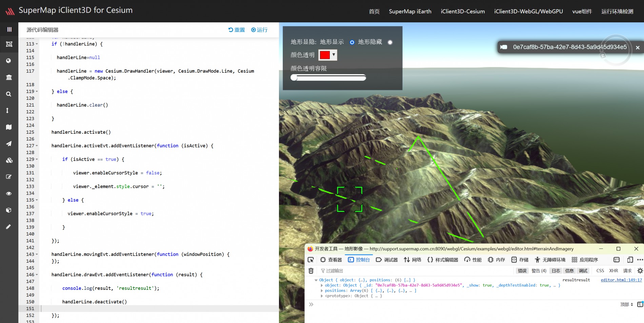Click the edit square icon in sidebar
Viewport: 644px width, 323px height.
pos(9,177)
